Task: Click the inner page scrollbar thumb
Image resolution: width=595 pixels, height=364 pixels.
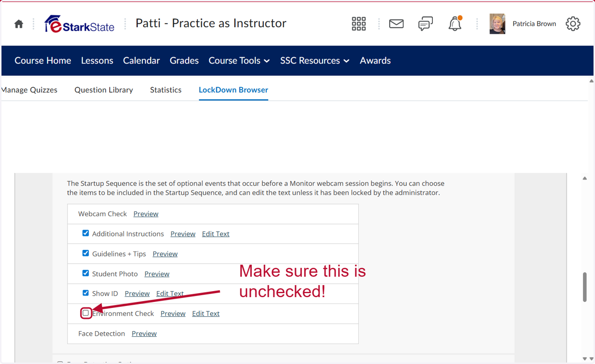Action: click(585, 287)
